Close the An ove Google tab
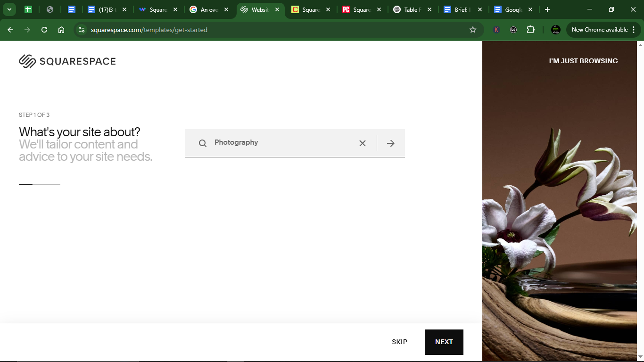Image resolution: width=644 pixels, height=362 pixels. [226, 9]
